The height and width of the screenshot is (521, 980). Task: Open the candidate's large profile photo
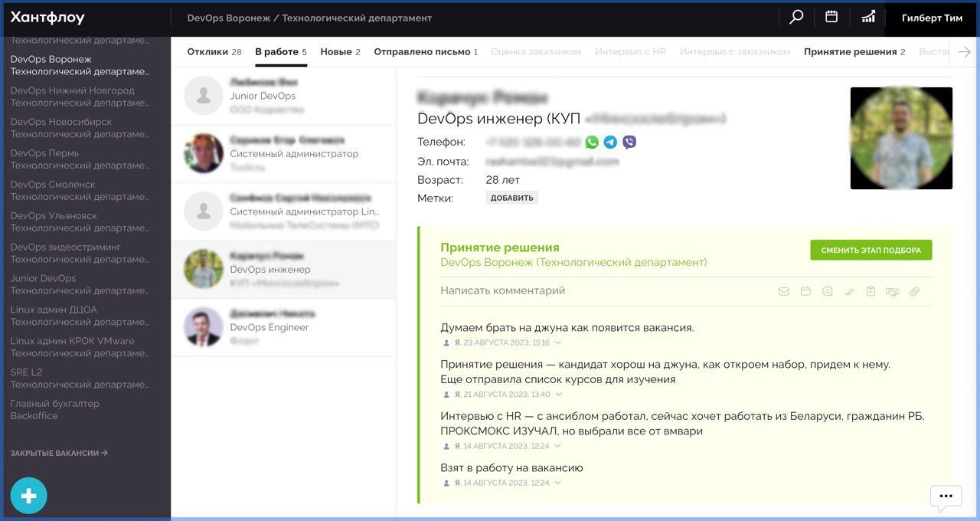[x=901, y=138]
